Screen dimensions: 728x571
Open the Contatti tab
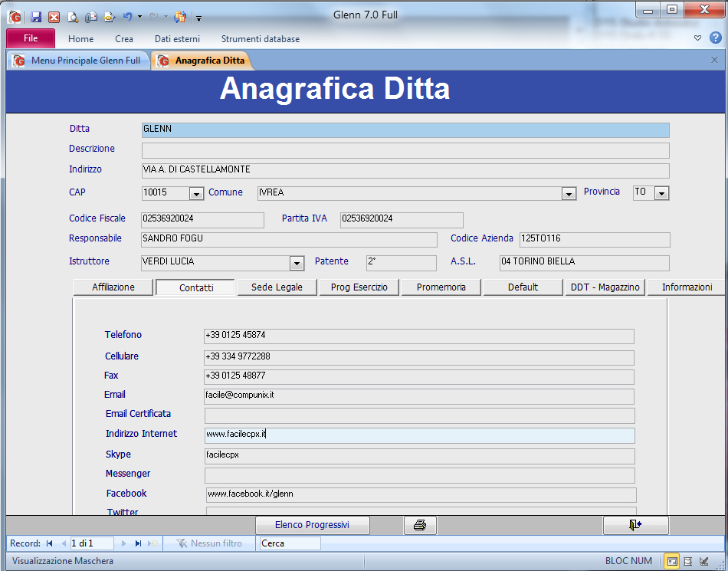196,288
